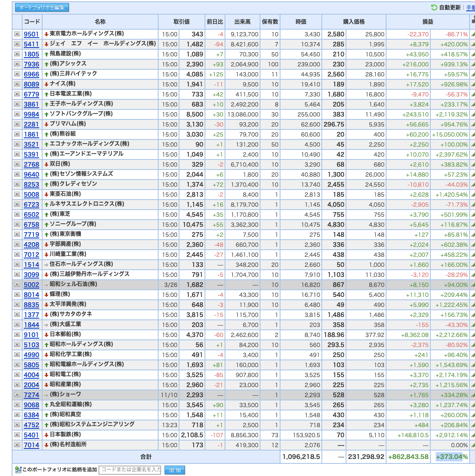Viewport: 475px width, 476px height.
Task: Open stock code link 9984
Action: tap(31, 114)
